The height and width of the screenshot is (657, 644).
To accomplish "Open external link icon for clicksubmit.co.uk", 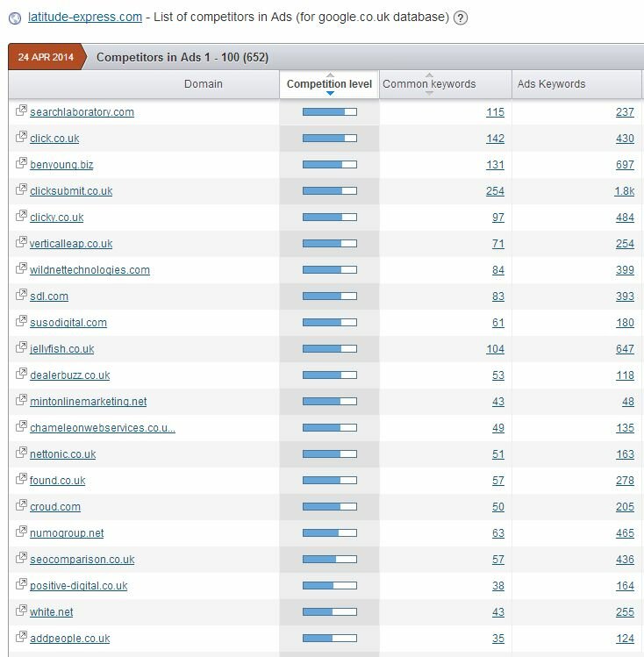I will click(21, 189).
